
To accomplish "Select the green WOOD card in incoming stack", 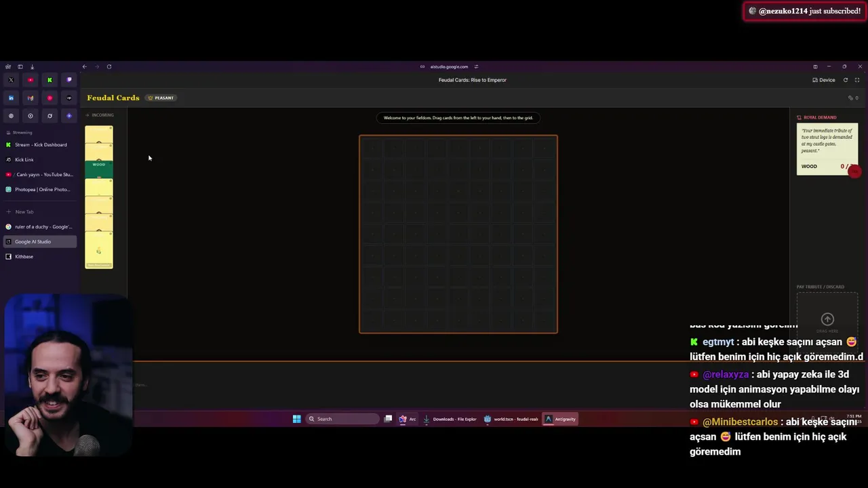I will [x=99, y=168].
